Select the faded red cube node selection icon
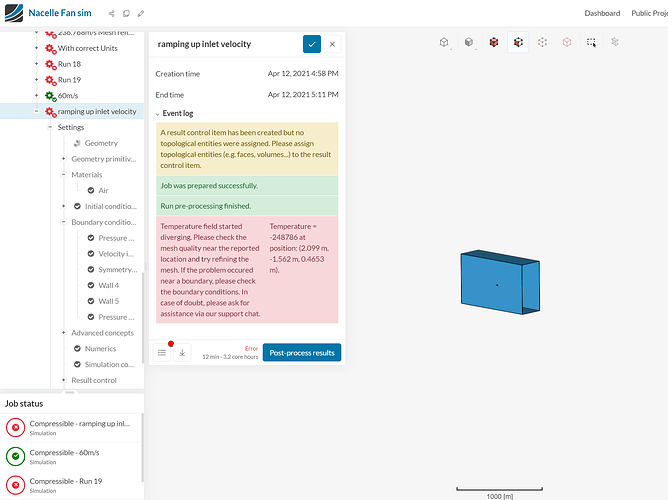Image resolution: width=668 pixels, height=500 pixels. [x=567, y=42]
